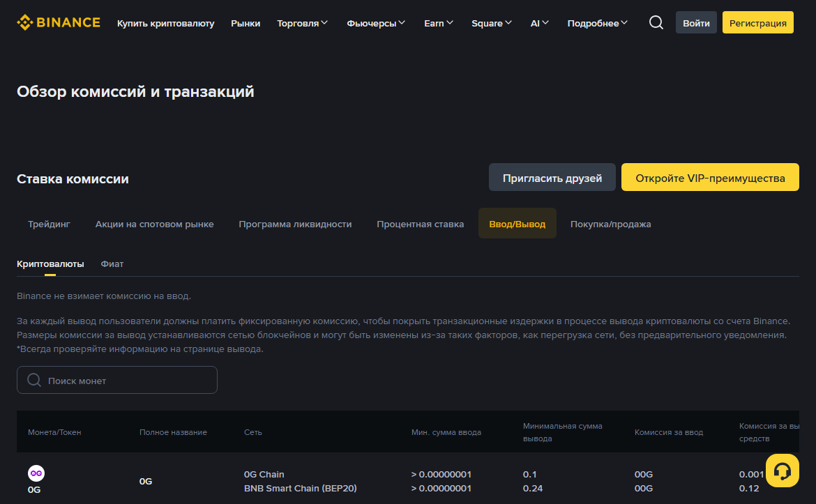Click BNB Smart Chain (BEP20) network cell
The width and height of the screenshot is (816, 504).
tap(301, 489)
